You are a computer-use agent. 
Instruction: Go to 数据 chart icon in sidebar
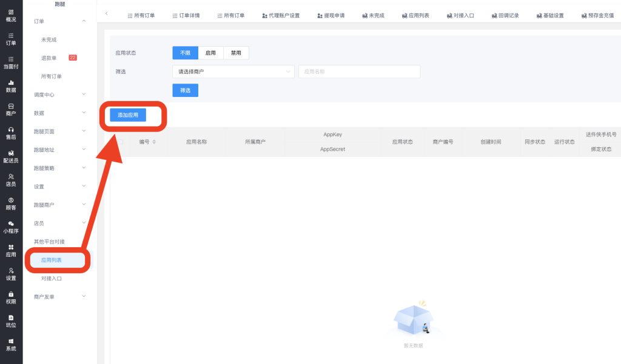11,85
